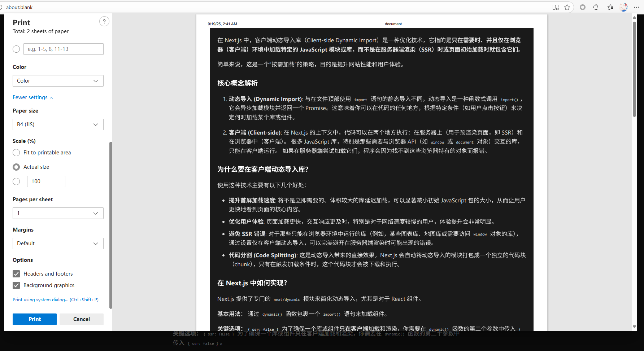The height and width of the screenshot is (351, 644).
Task: Click the 为什么要在客户端动态导入库? heading
Action: (263, 169)
